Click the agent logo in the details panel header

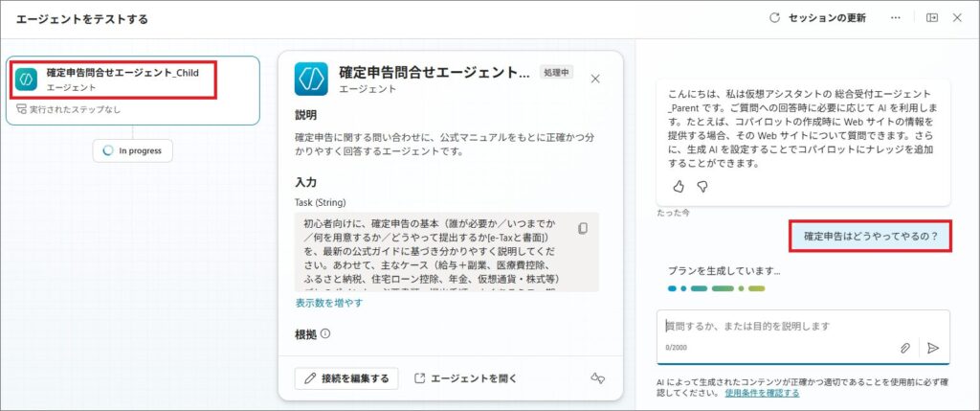tap(311, 79)
